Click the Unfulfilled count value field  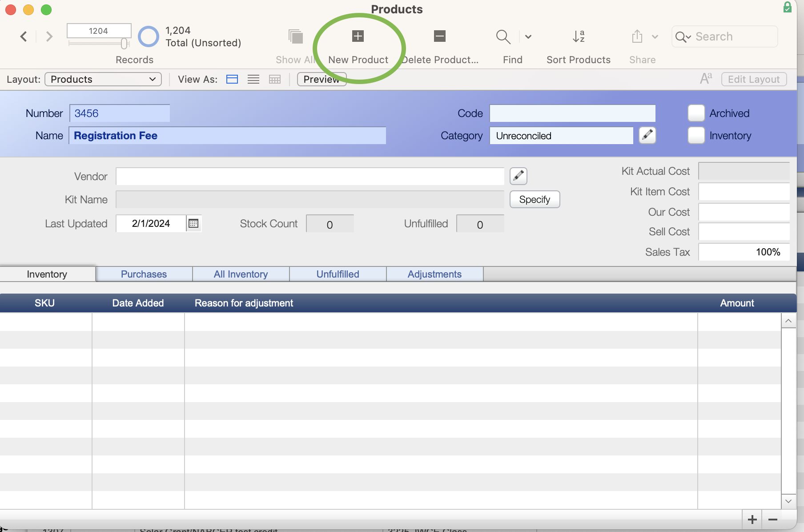[x=480, y=224]
